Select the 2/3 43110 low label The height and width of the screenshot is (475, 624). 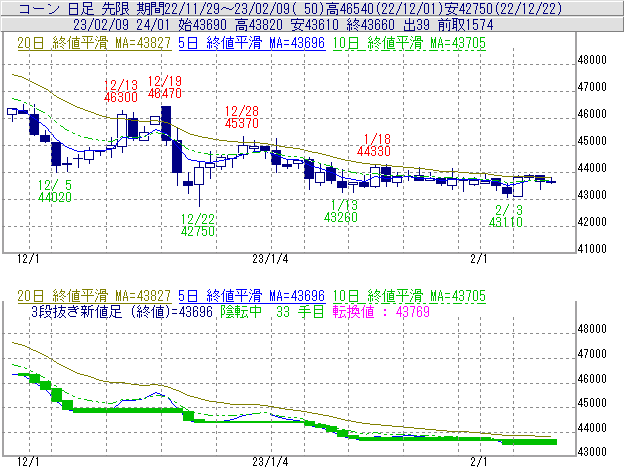(506, 216)
